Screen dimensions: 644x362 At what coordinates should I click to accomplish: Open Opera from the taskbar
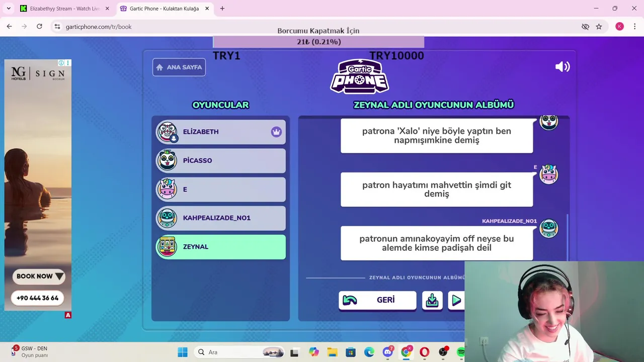click(x=425, y=352)
